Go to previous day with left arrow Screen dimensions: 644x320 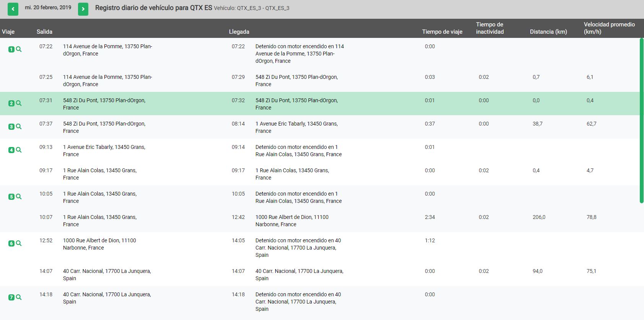(x=13, y=9)
